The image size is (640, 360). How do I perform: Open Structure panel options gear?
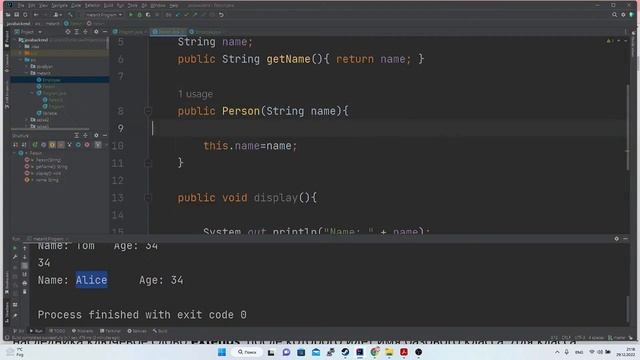pyautogui.click(x=96, y=136)
